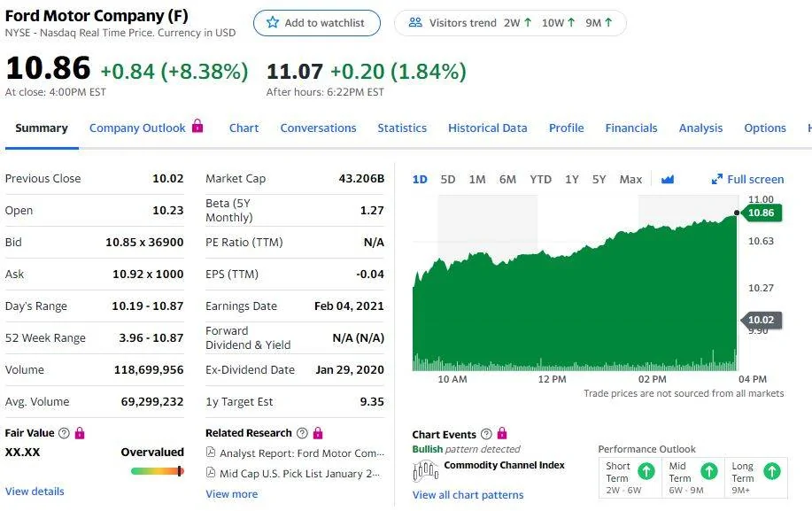Screen dimensions: 812x511
Task: Click the pink lock next to Fair Value
Action: [80, 433]
